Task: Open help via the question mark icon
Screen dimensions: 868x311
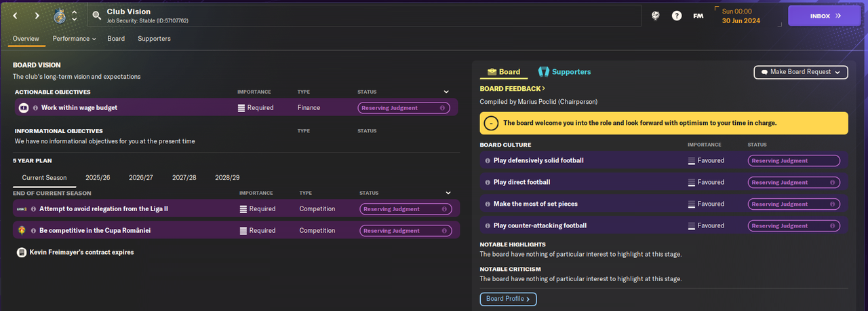Action: 677,16
